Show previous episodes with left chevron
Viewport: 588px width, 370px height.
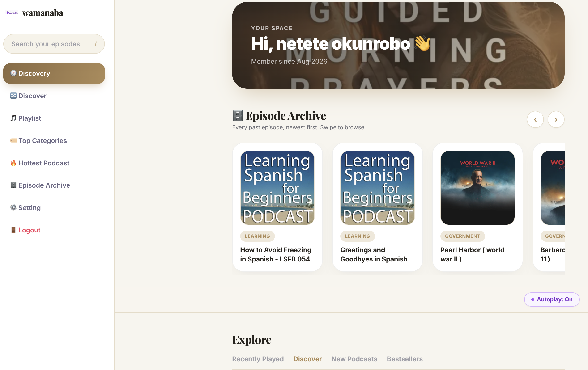535,120
